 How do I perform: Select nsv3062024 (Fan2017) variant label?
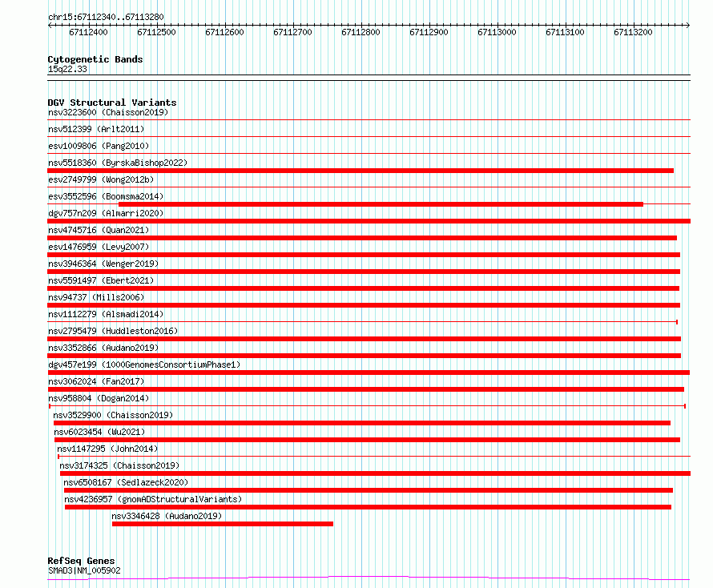[x=96, y=381]
